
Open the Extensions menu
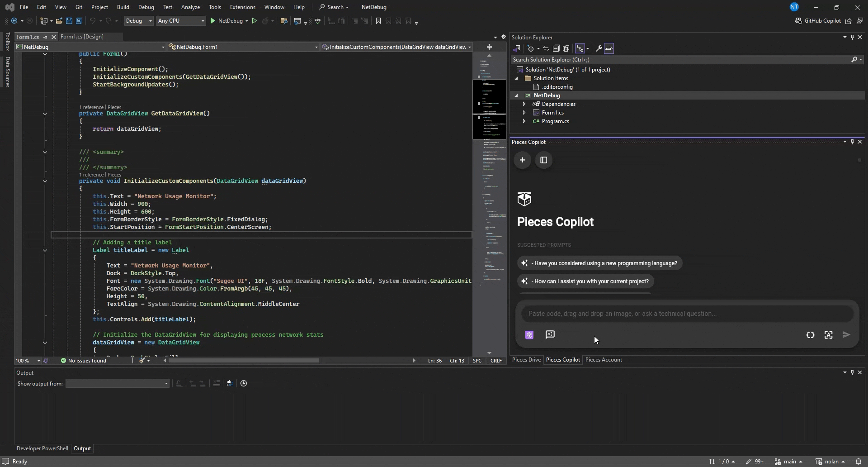[x=242, y=7]
